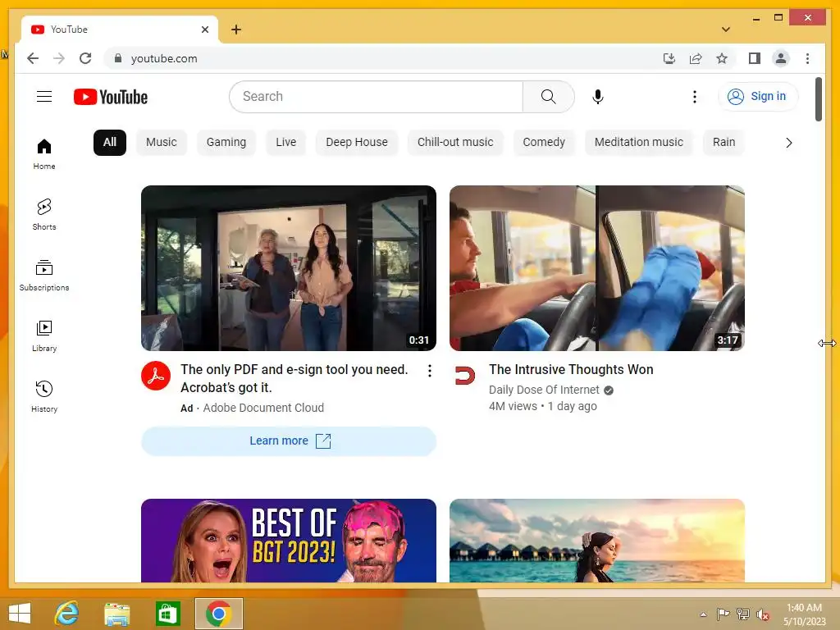Open The Intrusive Thoughts Won title
Viewport: 840px width, 630px height.
[571, 370]
